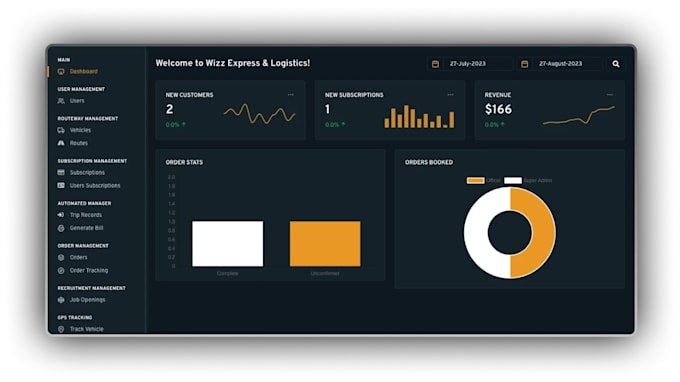Click the Revenue trend line chart

[x=579, y=115]
